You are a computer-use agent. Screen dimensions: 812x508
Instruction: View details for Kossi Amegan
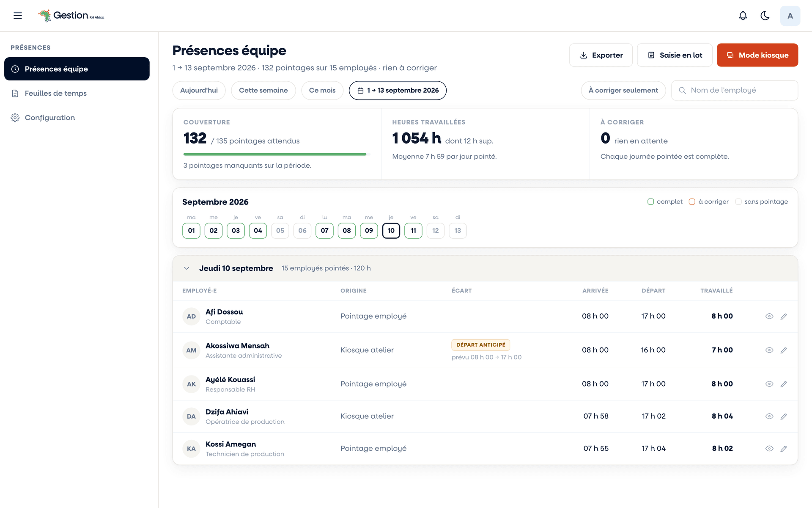tap(769, 448)
